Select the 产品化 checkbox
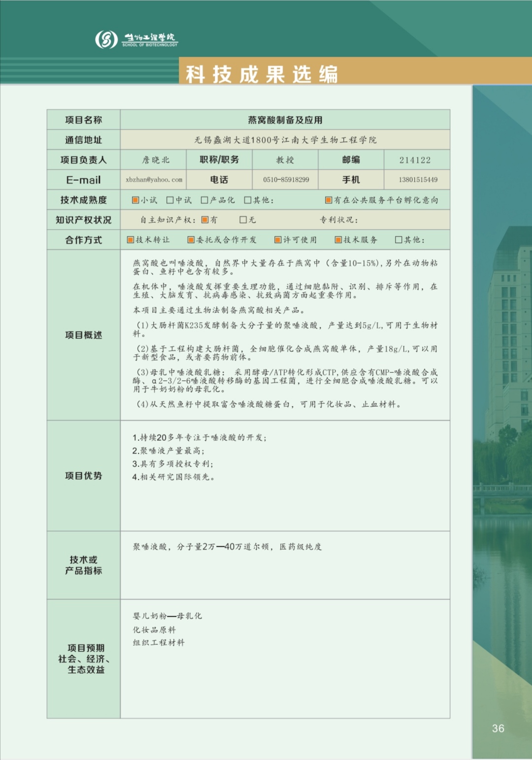The width and height of the screenshot is (532, 760). (x=204, y=200)
